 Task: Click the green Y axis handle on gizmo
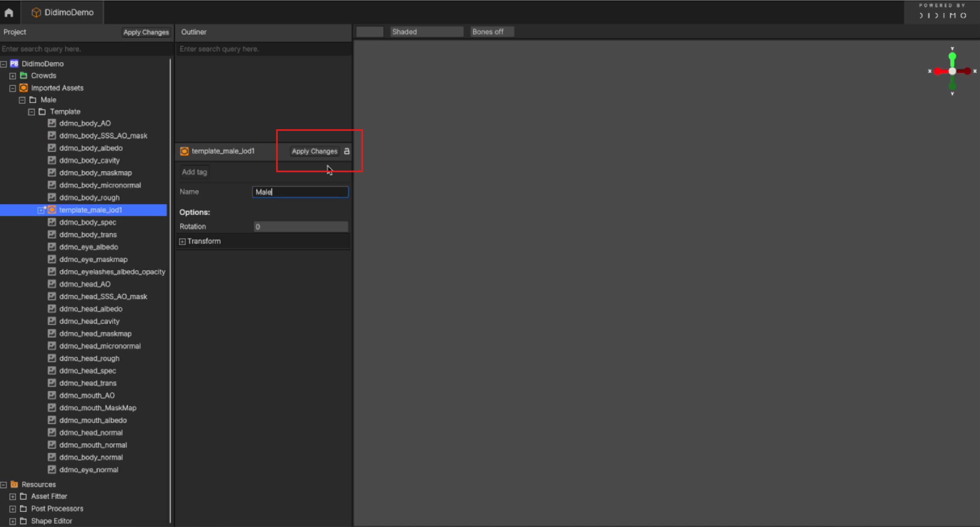(x=952, y=57)
